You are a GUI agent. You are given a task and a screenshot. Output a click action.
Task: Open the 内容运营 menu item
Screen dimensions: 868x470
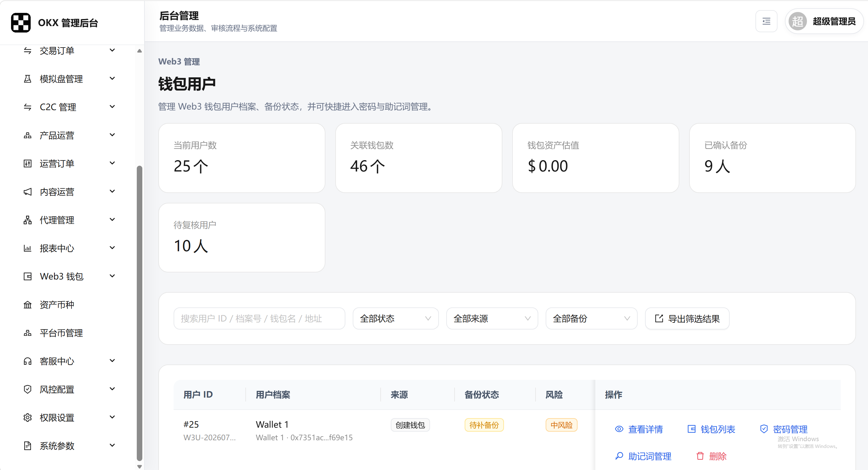pos(69,192)
